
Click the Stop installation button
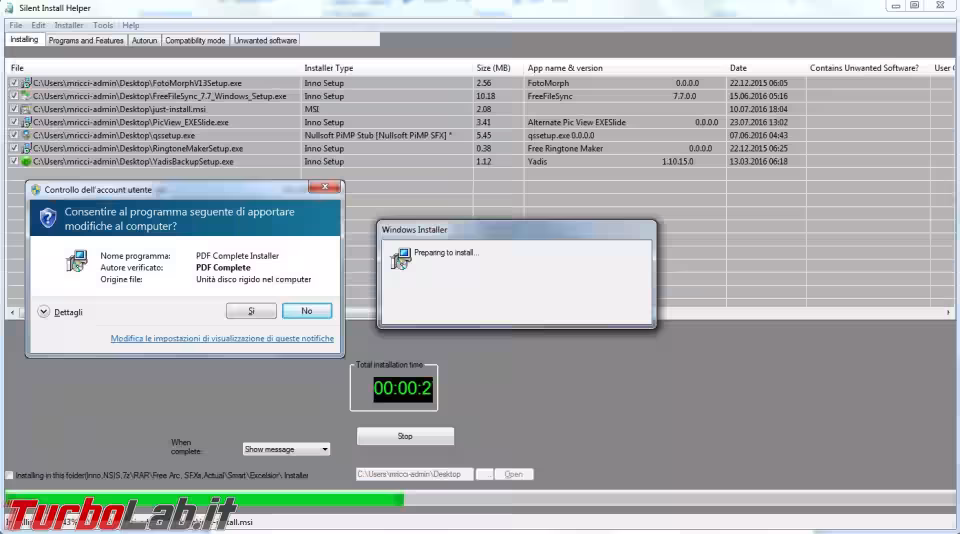coord(405,436)
